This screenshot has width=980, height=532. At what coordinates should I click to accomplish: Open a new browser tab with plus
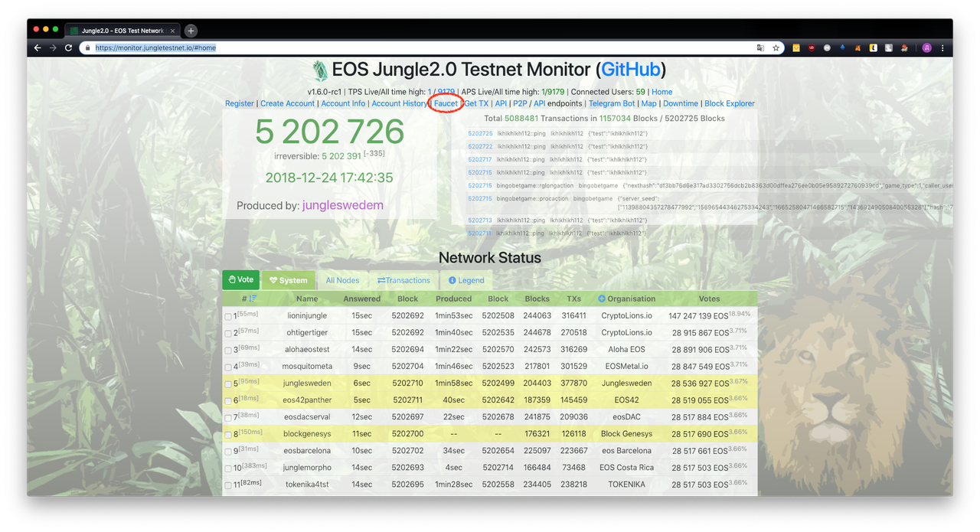[x=191, y=31]
